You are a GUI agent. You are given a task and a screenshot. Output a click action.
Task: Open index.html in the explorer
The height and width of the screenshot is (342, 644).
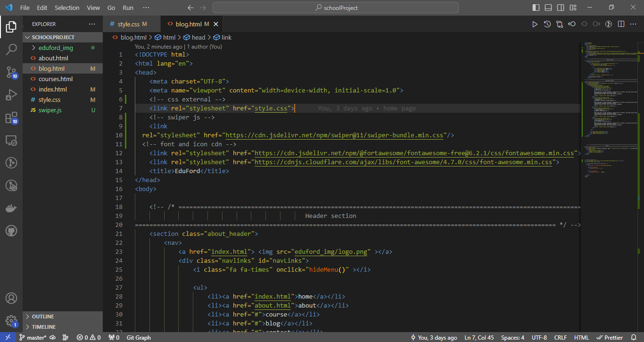click(x=63, y=89)
